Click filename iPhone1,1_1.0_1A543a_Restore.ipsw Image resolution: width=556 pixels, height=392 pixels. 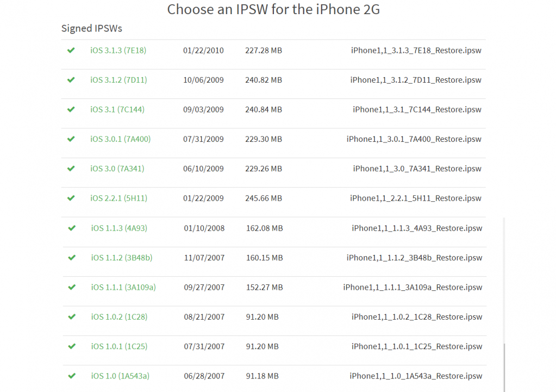[416, 376]
